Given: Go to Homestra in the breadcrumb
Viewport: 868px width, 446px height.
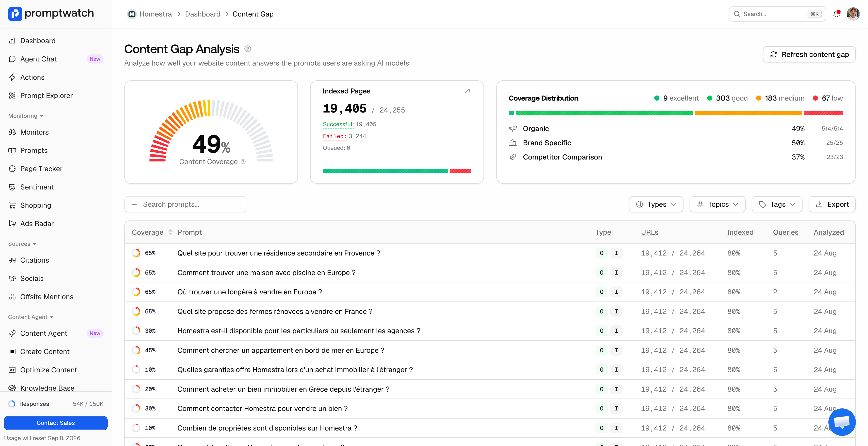Looking at the screenshot, I should [155, 14].
